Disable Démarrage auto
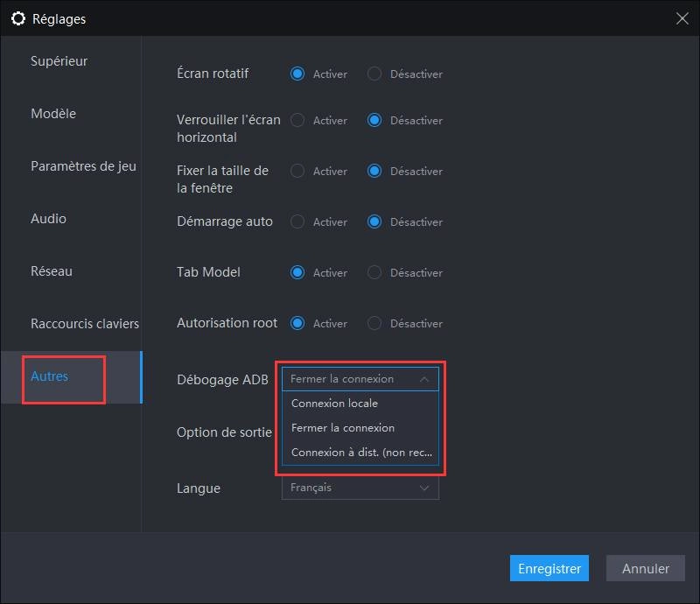 click(x=376, y=222)
